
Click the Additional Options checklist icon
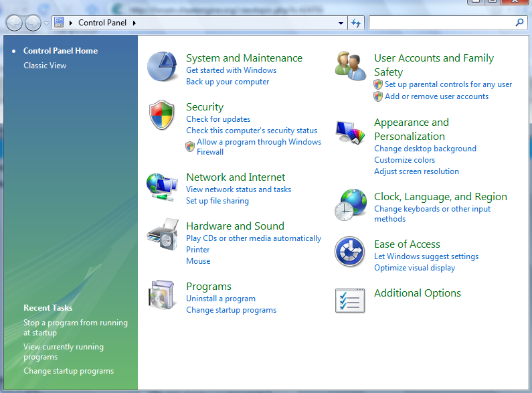pos(350,301)
